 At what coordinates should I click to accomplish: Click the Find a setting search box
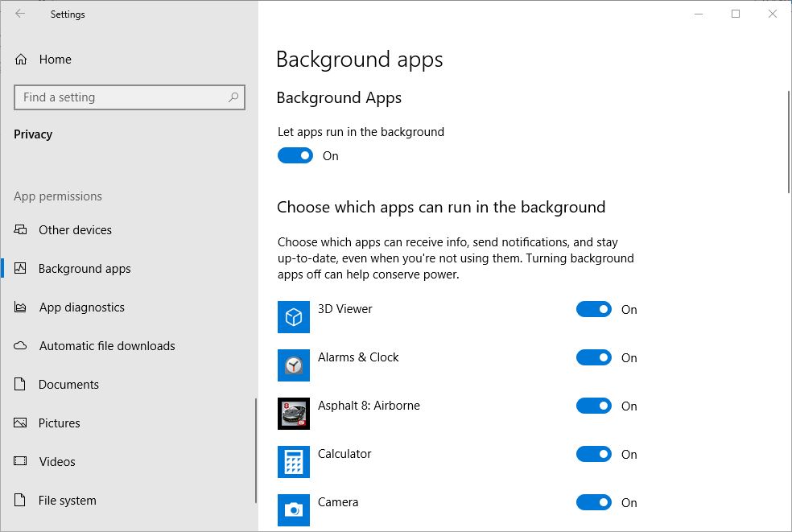121,97
